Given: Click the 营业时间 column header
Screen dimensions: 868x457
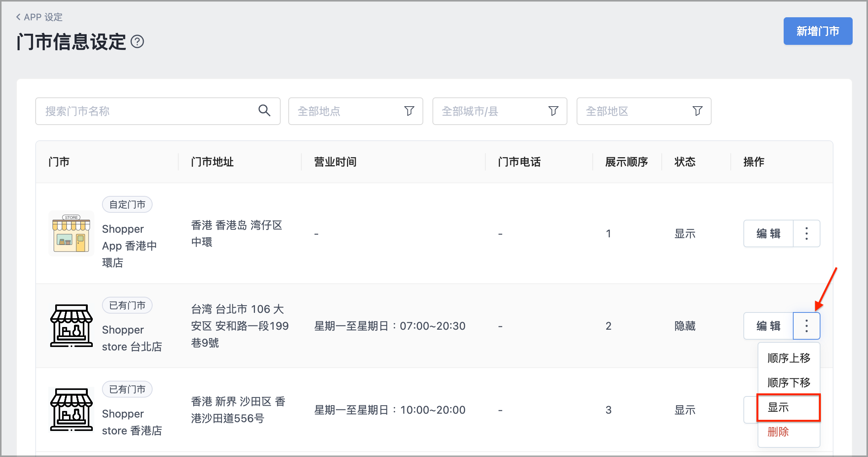Looking at the screenshot, I should [x=335, y=162].
